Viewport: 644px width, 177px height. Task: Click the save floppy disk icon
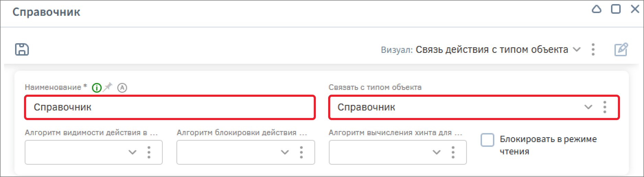[x=22, y=49]
